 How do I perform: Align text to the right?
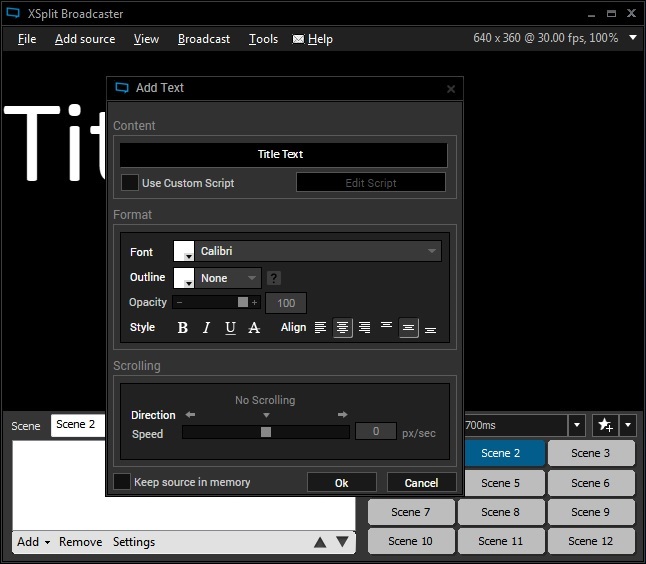(x=364, y=328)
